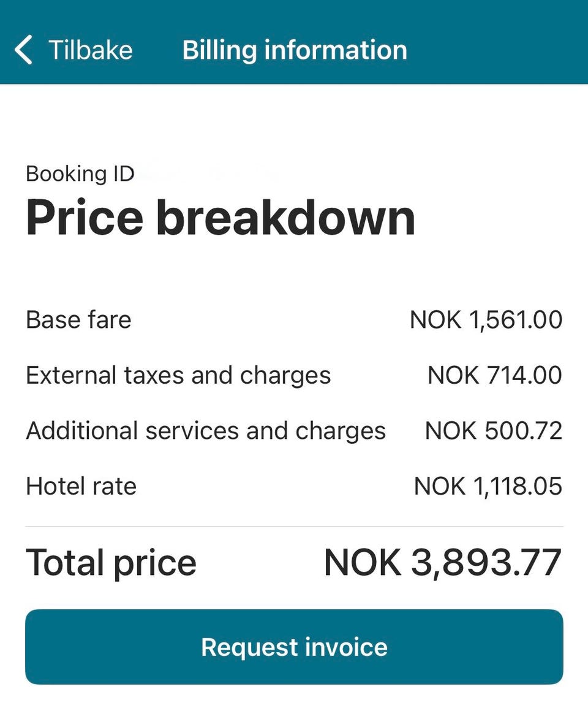Click the Billing information header title

(x=295, y=50)
